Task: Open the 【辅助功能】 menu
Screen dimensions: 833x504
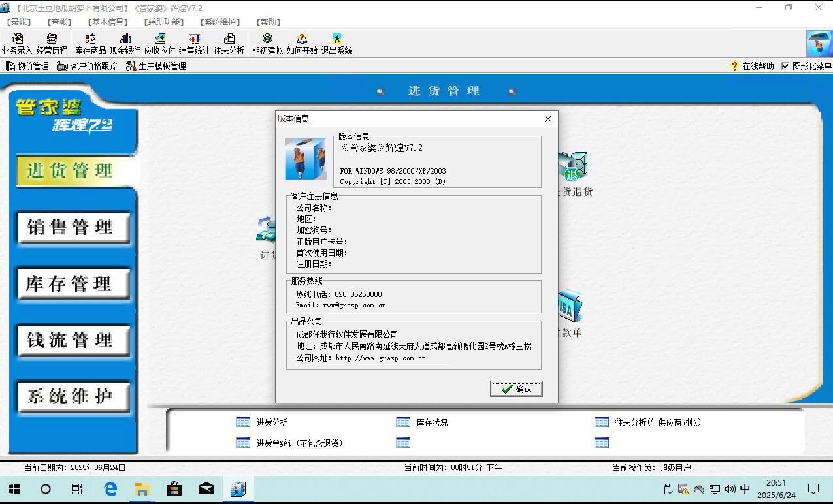Action: 165,22
